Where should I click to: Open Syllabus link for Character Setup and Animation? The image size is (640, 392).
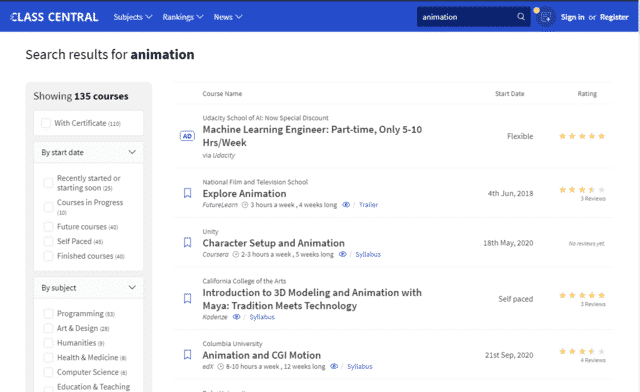tap(368, 254)
